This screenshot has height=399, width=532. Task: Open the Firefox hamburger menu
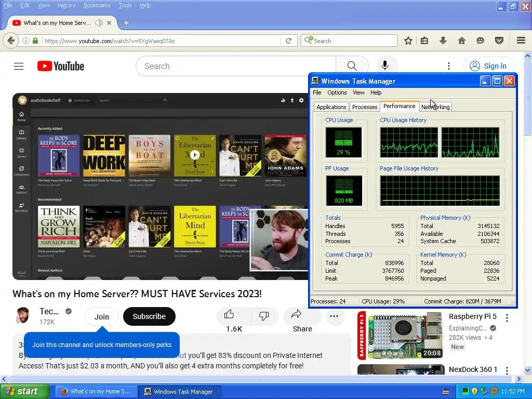[x=521, y=41]
